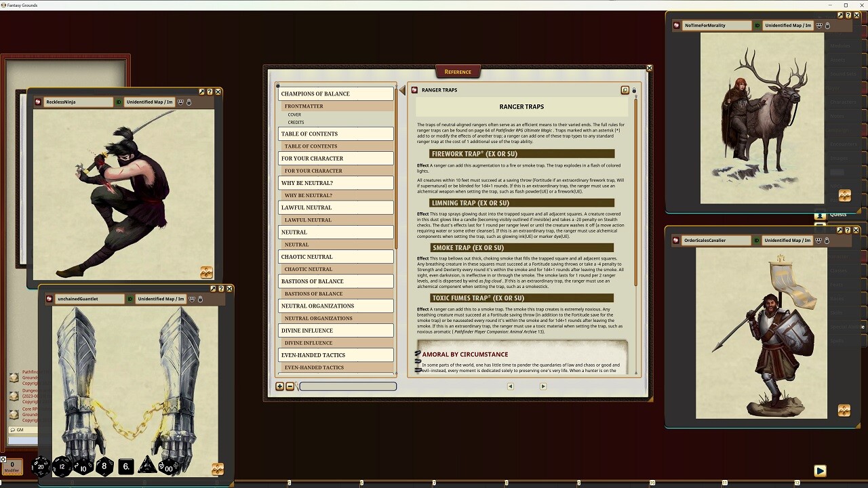Click the help question mark on NoTimeForMorality window
The height and width of the screenshot is (488, 868).
click(x=847, y=16)
